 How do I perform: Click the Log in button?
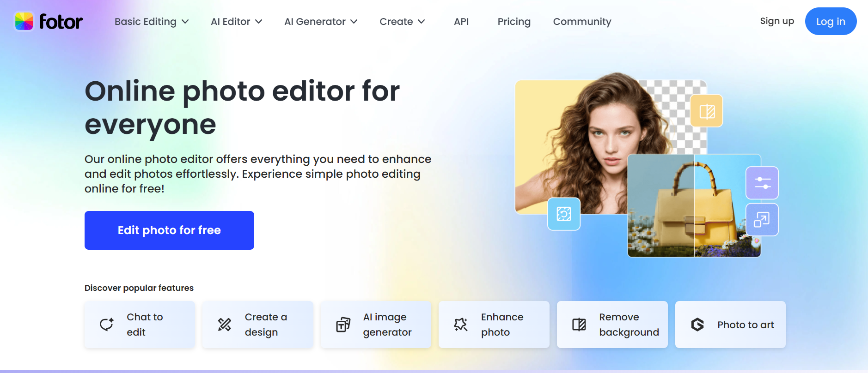pos(831,21)
